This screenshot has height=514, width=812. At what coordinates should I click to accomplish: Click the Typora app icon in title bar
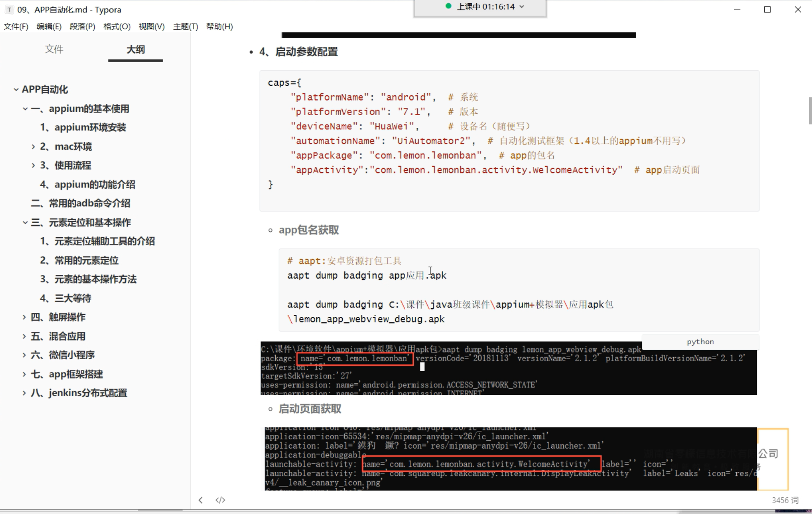point(9,10)
